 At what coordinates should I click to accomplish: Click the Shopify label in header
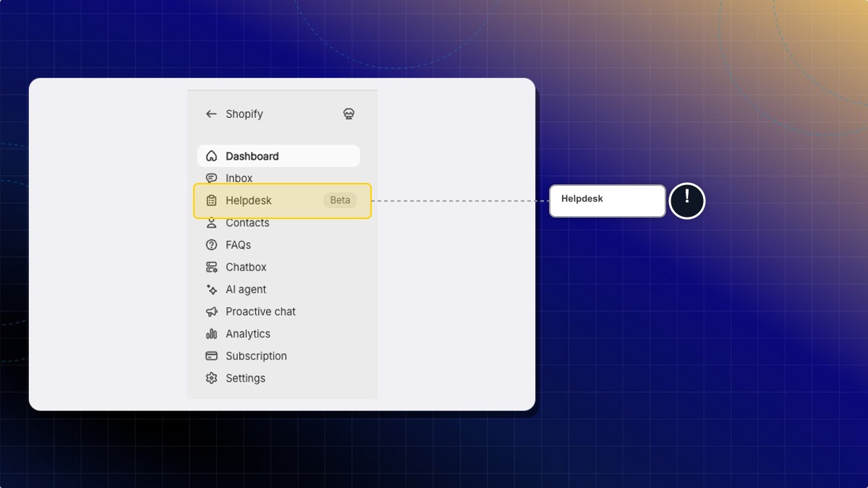244,114
